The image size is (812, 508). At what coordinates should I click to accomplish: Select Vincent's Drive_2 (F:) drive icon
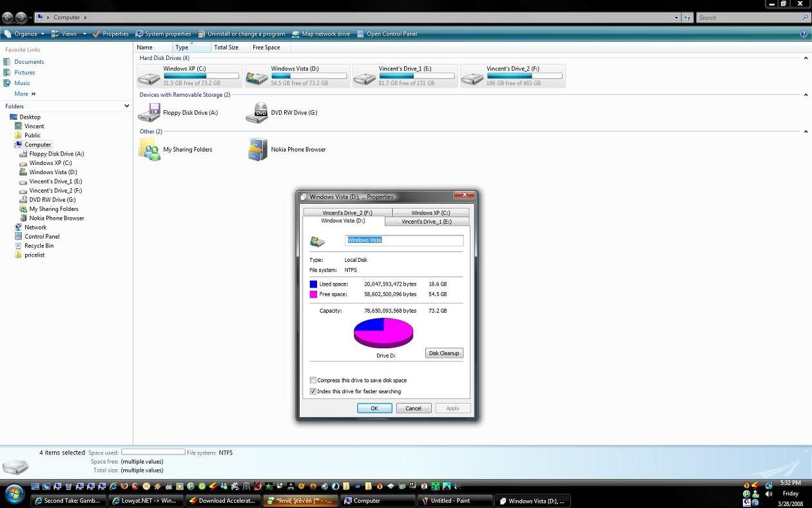472,78
